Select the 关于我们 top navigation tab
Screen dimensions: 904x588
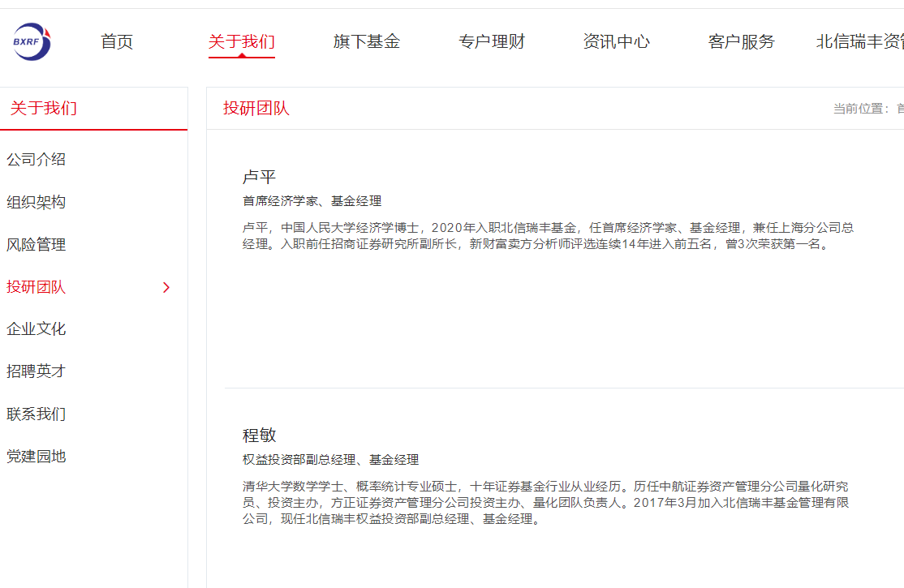pos(242,41)
